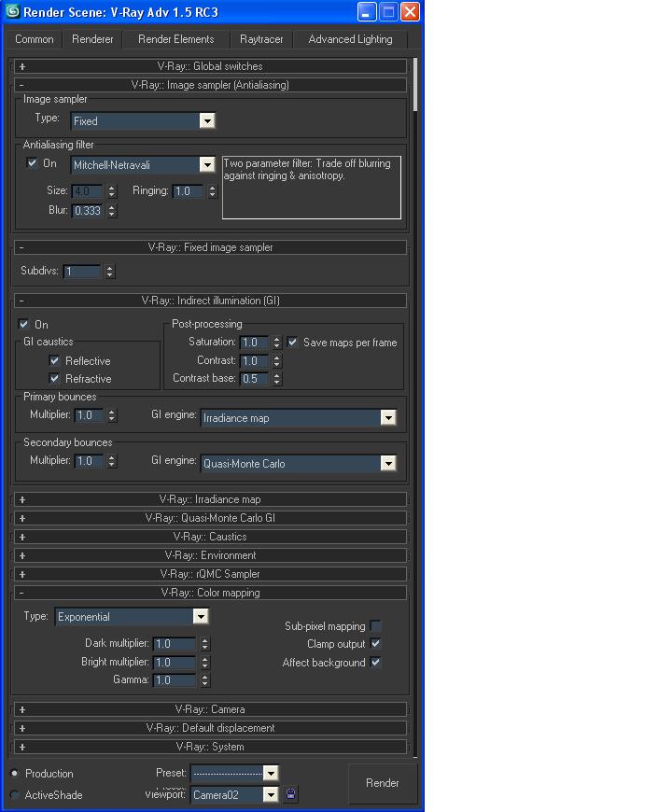Open the Advanced Lighting tab

350,39
